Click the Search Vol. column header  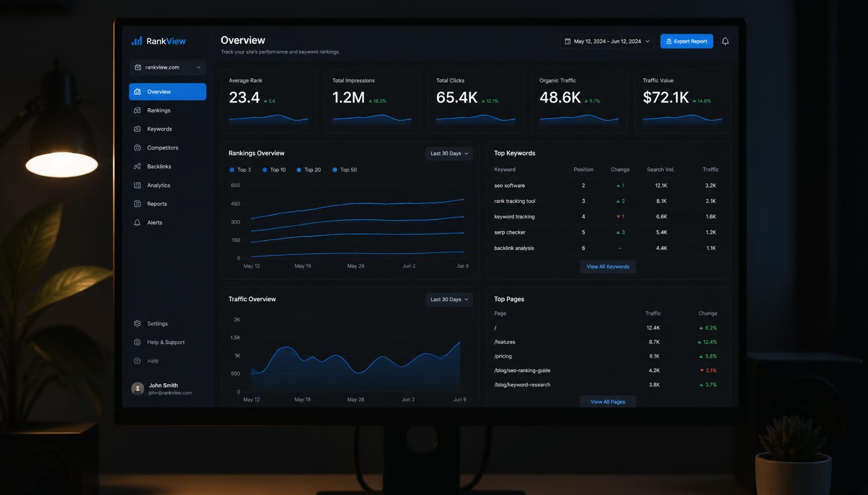pyautogui.click(x=660, y=169)
